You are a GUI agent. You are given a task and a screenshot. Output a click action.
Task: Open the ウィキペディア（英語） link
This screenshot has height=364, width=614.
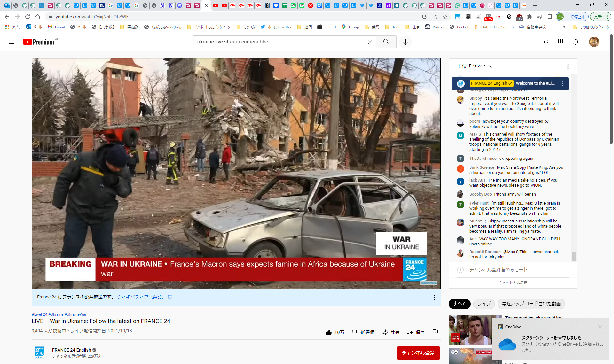click(x=141, y=297)
